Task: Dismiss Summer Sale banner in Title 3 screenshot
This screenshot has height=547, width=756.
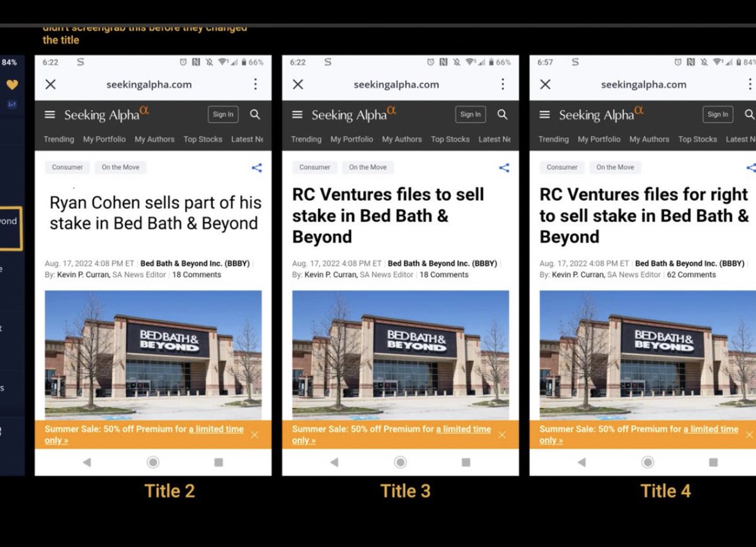Action: (x=501, y=435)
